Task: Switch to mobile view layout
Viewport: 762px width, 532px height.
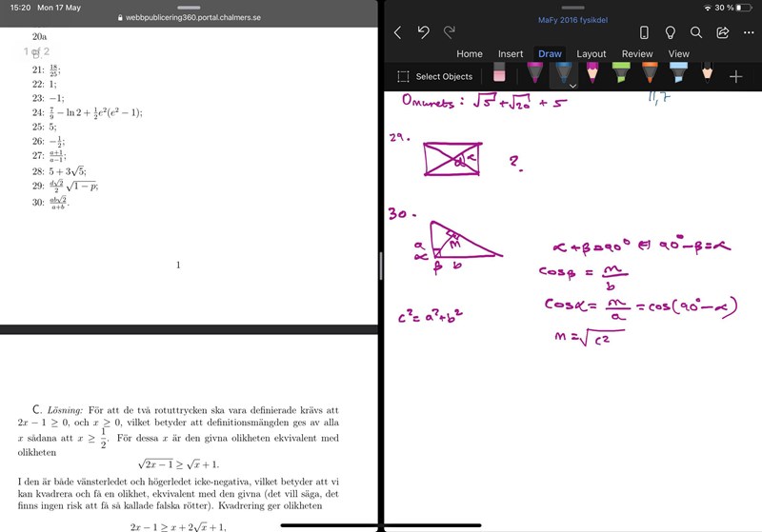Action: [x=644, y=32]
